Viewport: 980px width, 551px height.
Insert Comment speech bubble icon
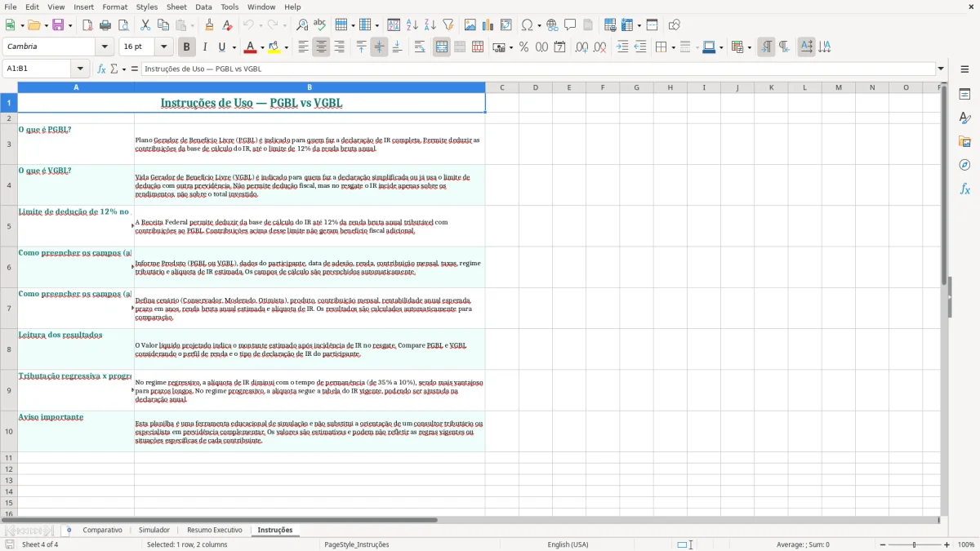(570, 25)
